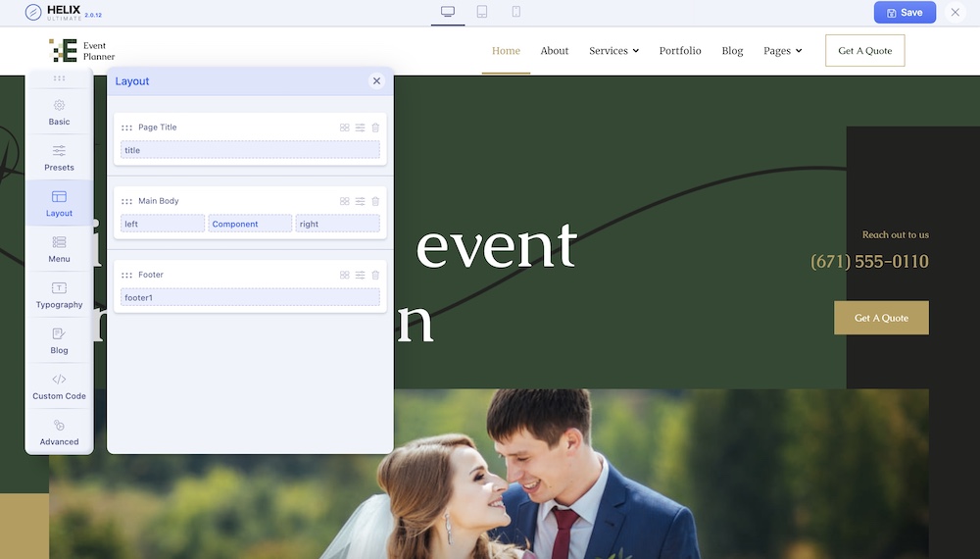Screen dimensions: 980x559
Task: Delete the Page Title row
Action: point(375,127)
